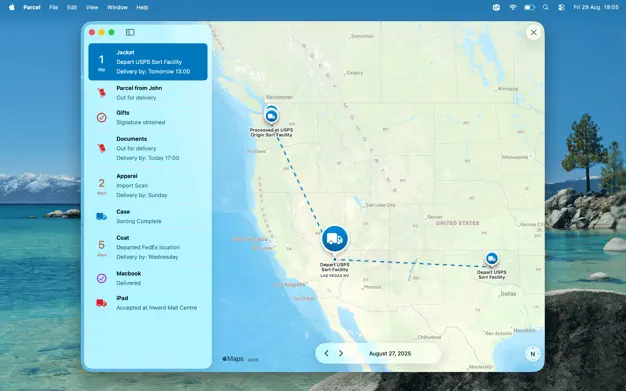Click the August 27, 2025 date label
The height and width of the screenshot is (391, 626).
pos(390,353)
